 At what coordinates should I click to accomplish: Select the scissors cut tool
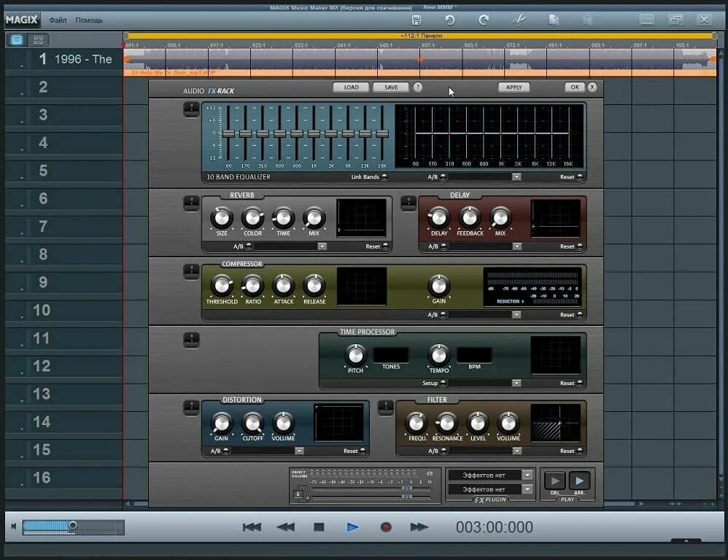click(519, 20)
